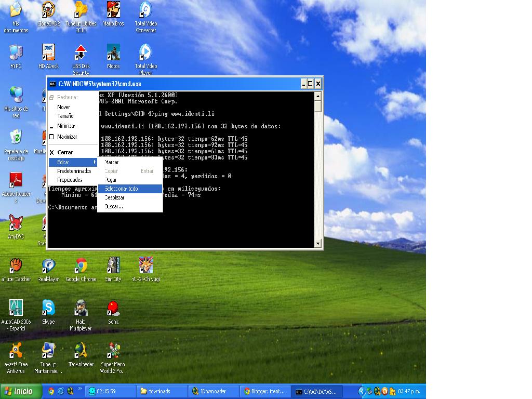Screen dimensions: 532x399
Task: Choose Pegar in the Editar submenu
Action: coord(130,180)
